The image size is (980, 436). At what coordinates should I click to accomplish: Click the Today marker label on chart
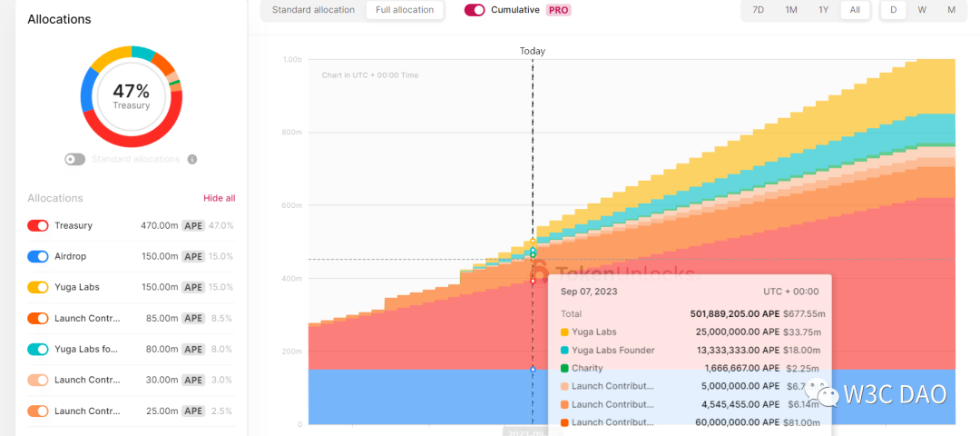pos(533,51)
